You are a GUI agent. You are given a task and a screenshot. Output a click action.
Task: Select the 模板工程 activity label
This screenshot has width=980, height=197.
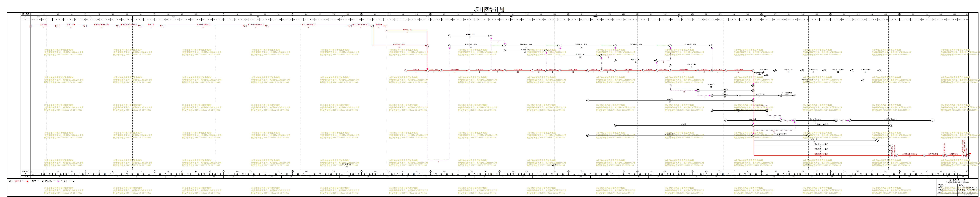pos(151,25)
